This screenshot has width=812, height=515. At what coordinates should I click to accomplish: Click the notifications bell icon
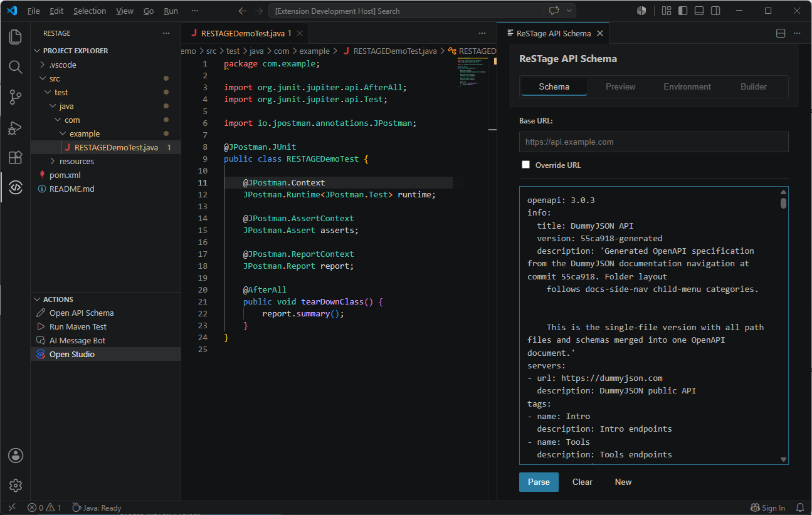(x=800, y=507)
